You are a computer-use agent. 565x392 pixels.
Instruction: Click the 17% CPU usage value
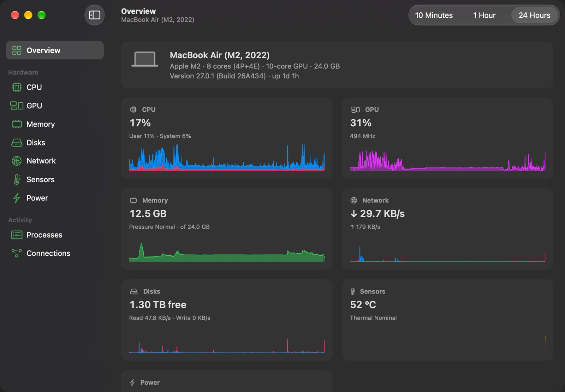point(140,123)
